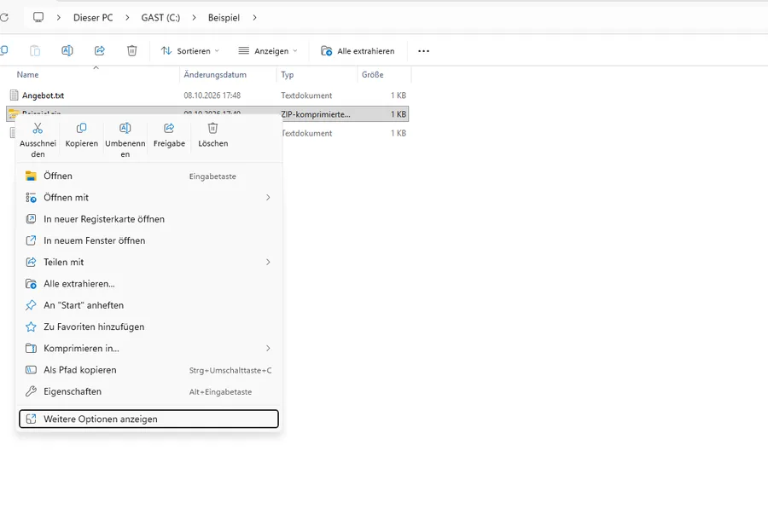Expand the Teilen mit submenu

[268, 262]
